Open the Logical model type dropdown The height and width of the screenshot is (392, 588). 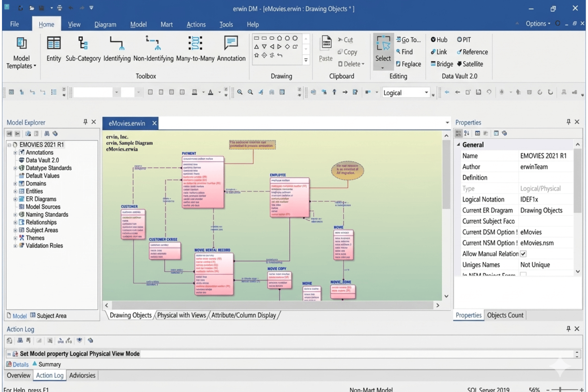[426, 93]
